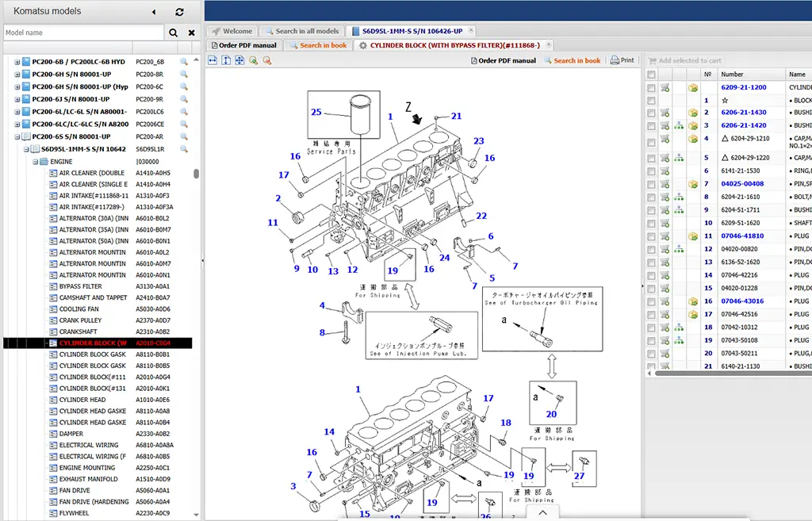Click the magnifier icon next to PC200-6J row

184,99
